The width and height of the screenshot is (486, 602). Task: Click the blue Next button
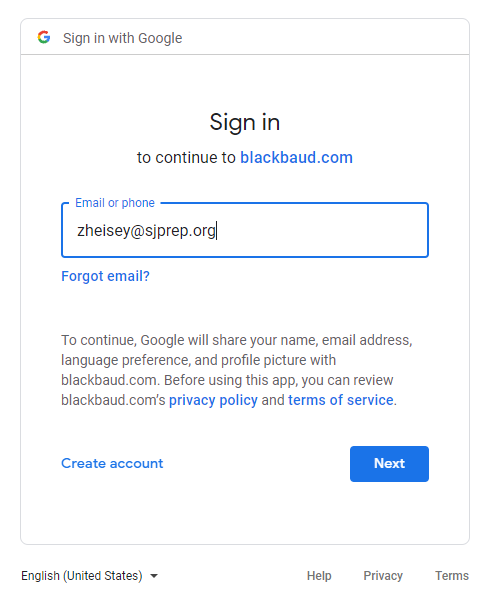(x=389, y=464)
